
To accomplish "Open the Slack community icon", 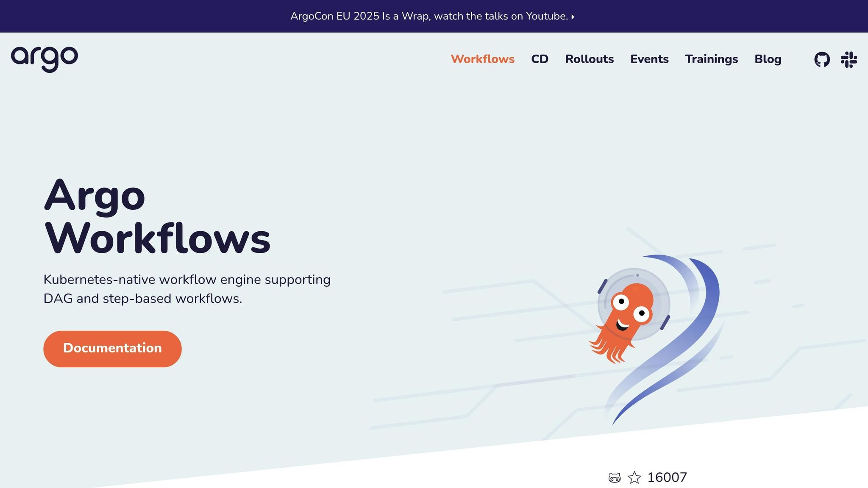I will tap(849, 59).
